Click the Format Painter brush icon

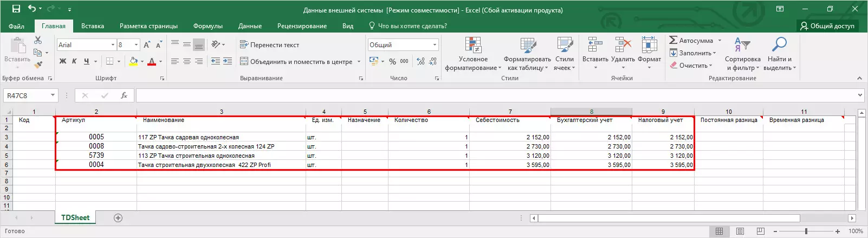[x=38, y=65]
